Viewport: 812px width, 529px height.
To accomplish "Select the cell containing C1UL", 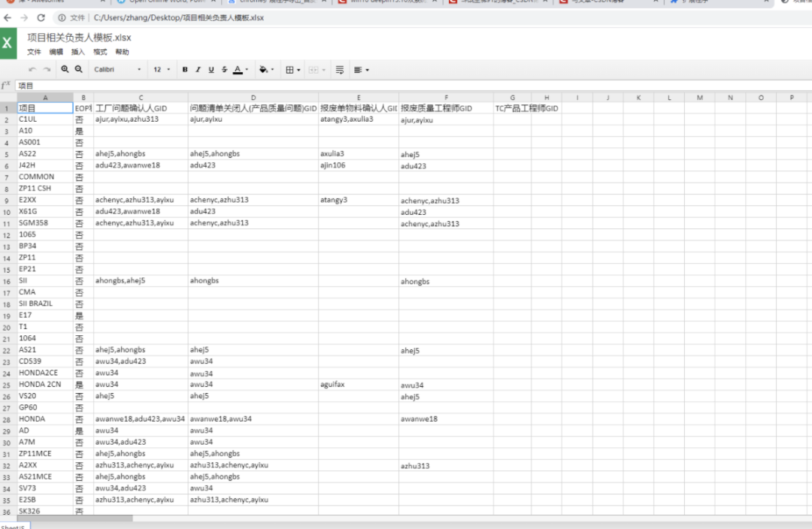I will (x=45, y=119).
